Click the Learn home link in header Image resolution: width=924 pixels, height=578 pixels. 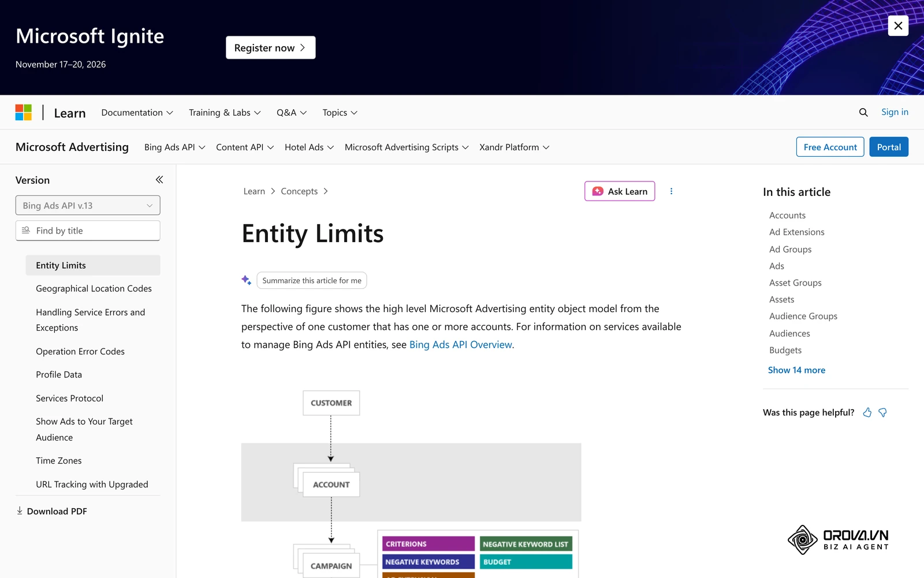pos(70,113)
